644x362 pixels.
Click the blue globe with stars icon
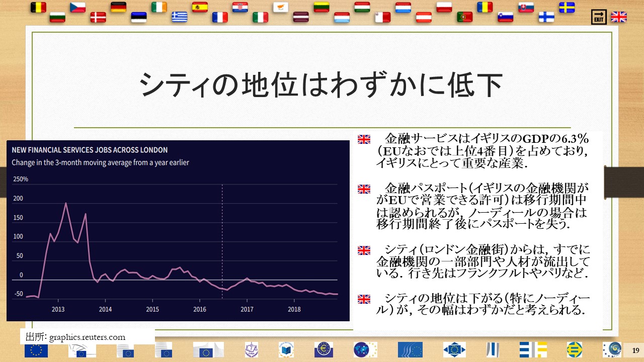click(365, 349)
